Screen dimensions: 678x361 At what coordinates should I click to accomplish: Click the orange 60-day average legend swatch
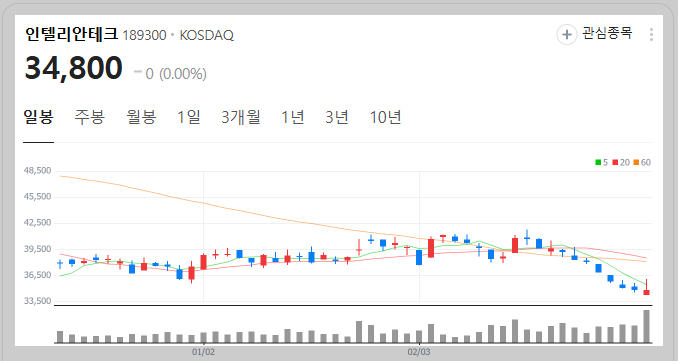click(x=636, y=163)
